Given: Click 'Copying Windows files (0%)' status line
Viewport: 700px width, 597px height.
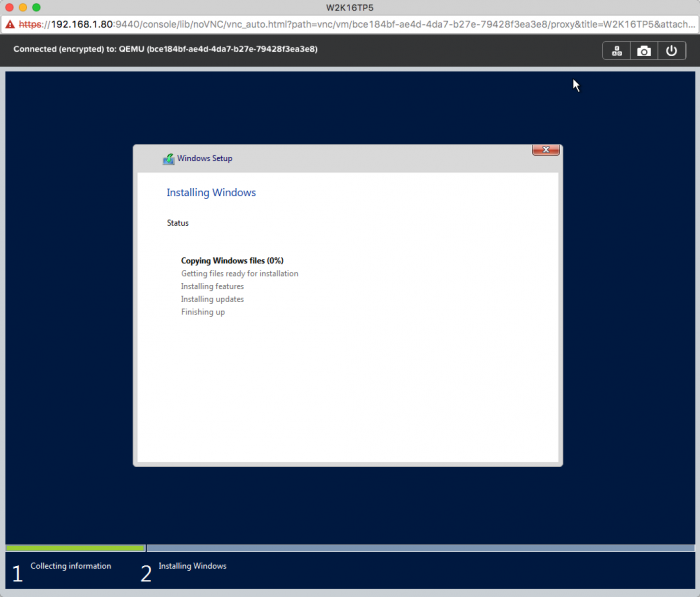Looking at the screenshot, I should tap(232, 260).
